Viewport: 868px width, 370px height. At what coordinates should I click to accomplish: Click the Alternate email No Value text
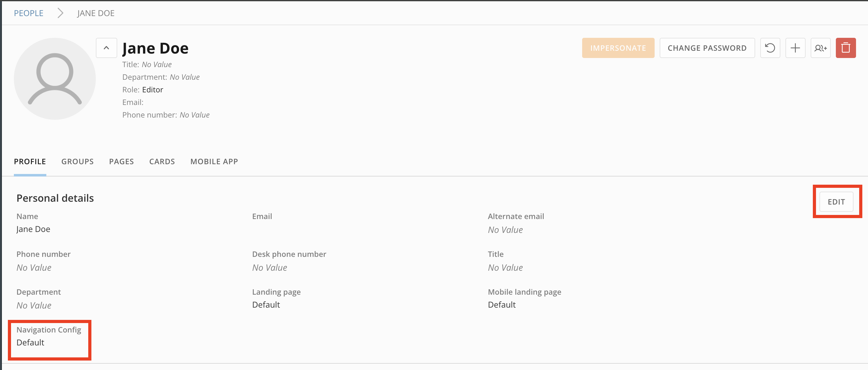click(505, 230)
